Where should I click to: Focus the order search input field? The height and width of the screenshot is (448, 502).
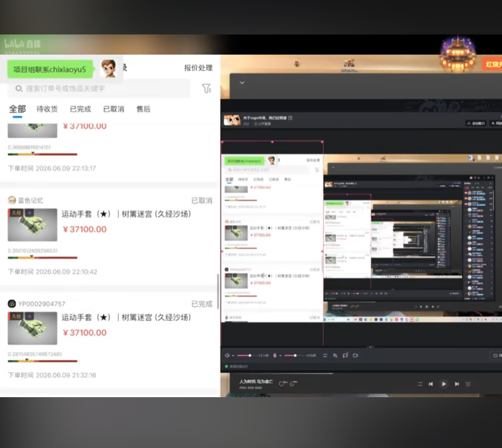pos(99,88)
